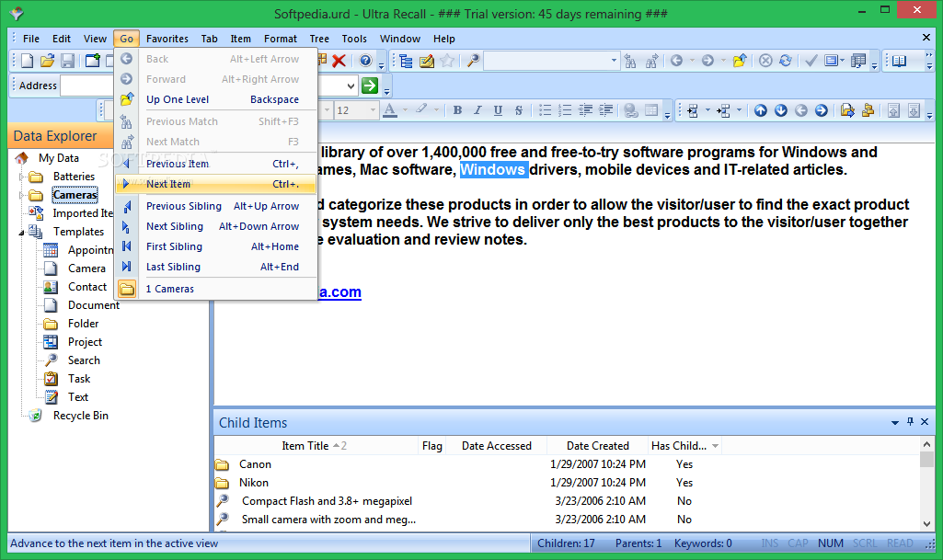Click the Data Explorer tree view icon
Viewport: 943px width, 560px height.
tap(406, 61)
